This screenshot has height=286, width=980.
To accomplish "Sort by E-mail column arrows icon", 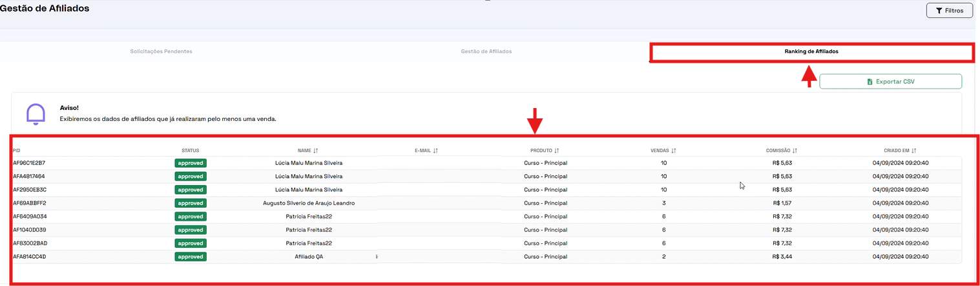I will 435,151.
